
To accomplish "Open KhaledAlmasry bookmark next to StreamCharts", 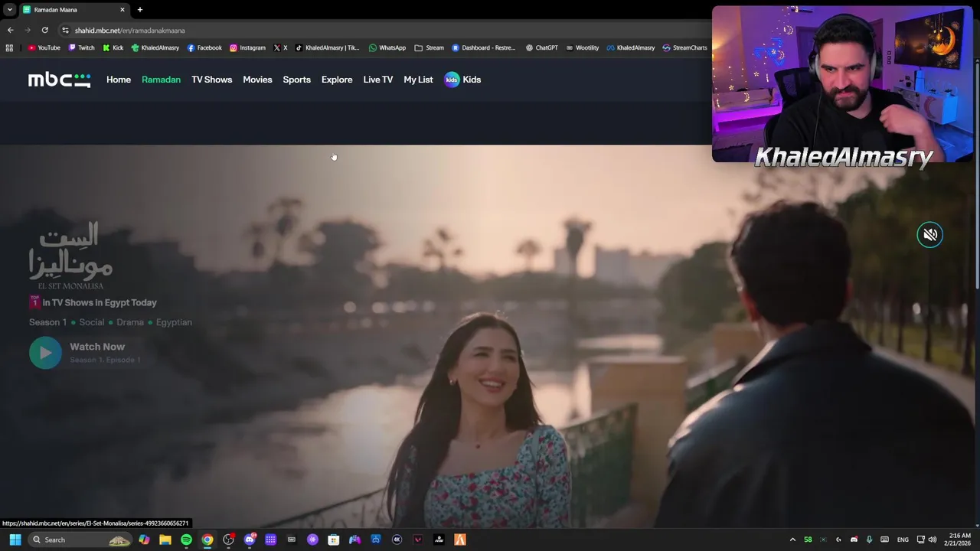I will pyautogui.click(x=630, y=47).
